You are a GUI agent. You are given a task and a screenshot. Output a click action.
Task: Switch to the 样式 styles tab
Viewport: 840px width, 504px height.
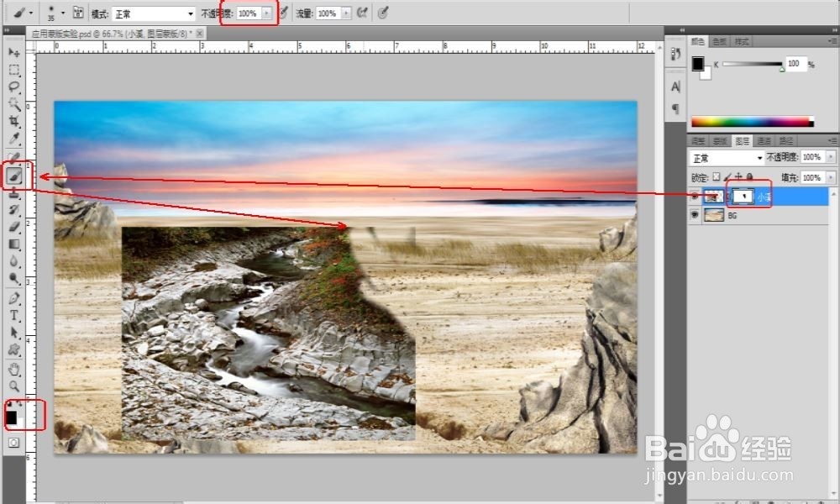point(742,41)
